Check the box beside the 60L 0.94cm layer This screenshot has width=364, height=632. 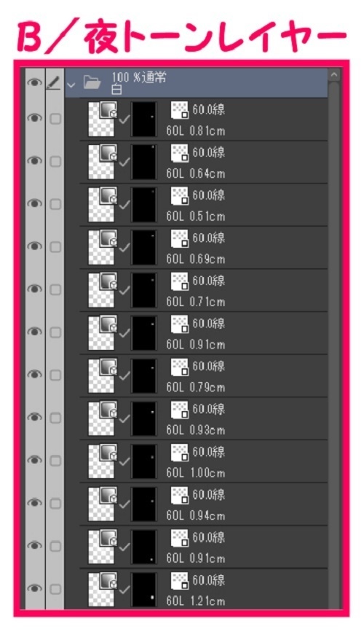click(x=55, y=504)
